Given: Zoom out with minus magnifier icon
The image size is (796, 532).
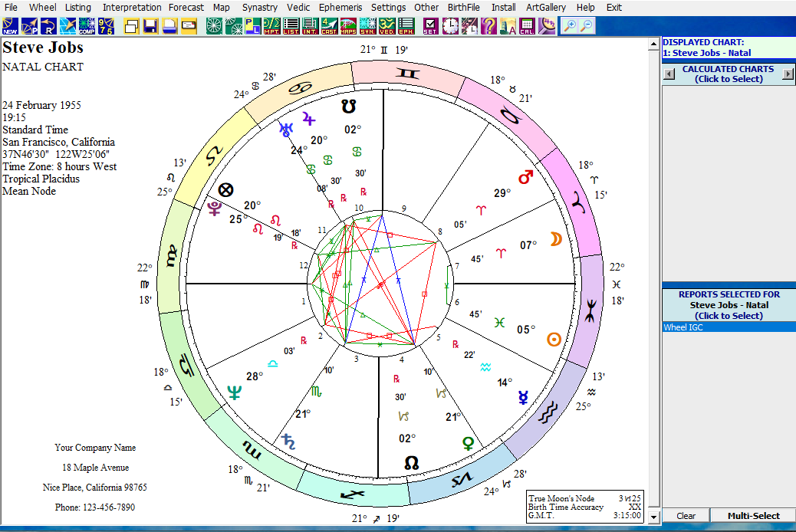Looking at the screenshot, I should point(587,26).
